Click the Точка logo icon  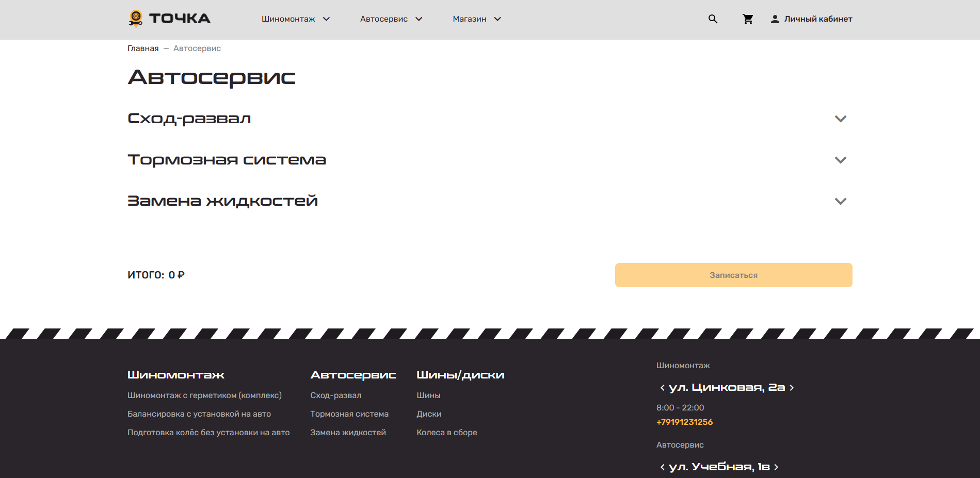(136, 19)
